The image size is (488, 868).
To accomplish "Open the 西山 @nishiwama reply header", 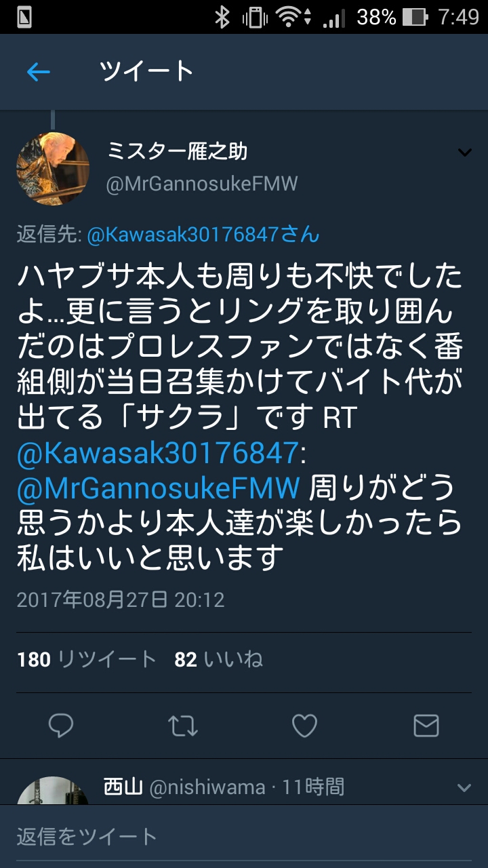I will point(224,787).
